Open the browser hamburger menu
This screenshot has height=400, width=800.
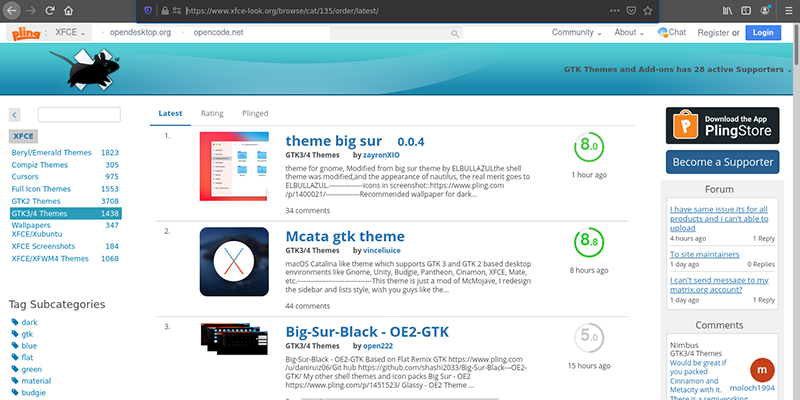789,11
